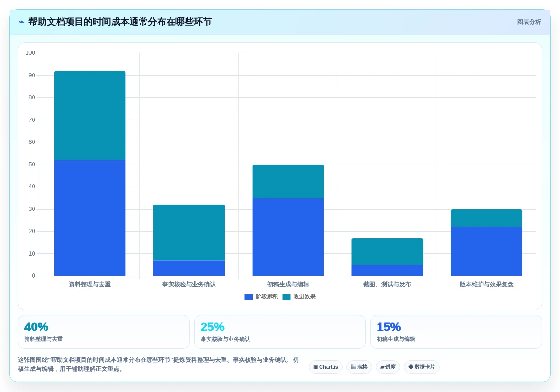Click 初稿生成与编辑 caption under 15%
This screenshot has width=560, height=392.
(396, 339)
